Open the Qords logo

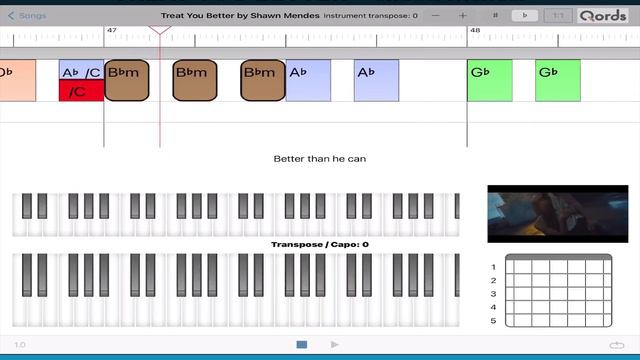(x=603, y=16)
